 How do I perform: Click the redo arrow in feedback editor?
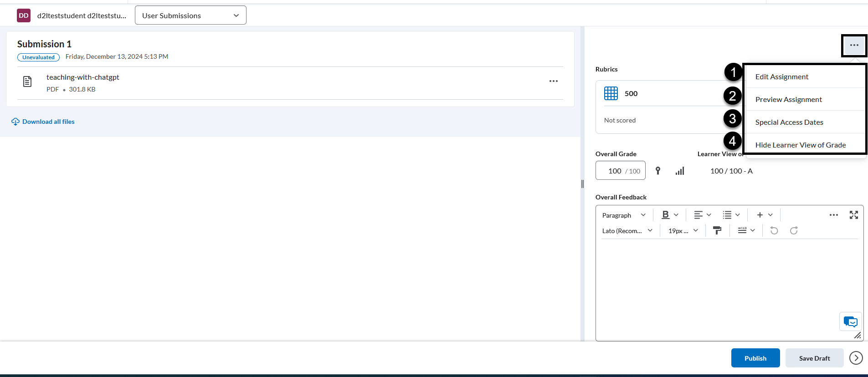(x=794, y=231)
